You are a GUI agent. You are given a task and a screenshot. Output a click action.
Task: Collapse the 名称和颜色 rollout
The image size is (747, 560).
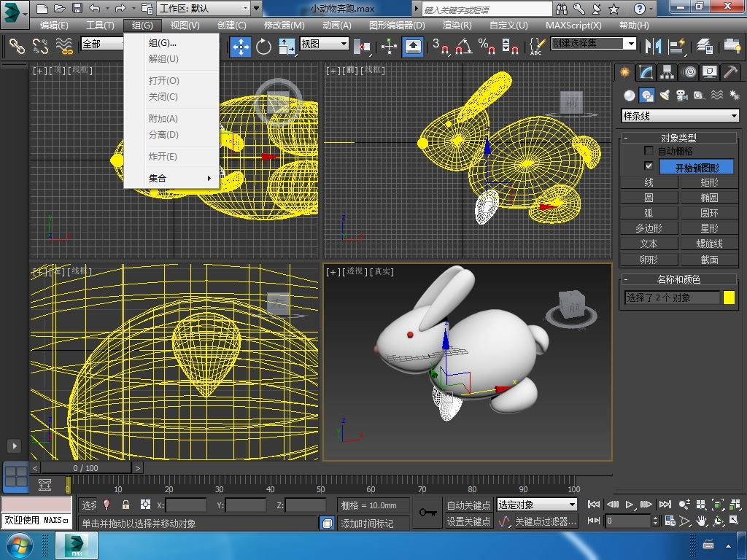tap(678, 279)
